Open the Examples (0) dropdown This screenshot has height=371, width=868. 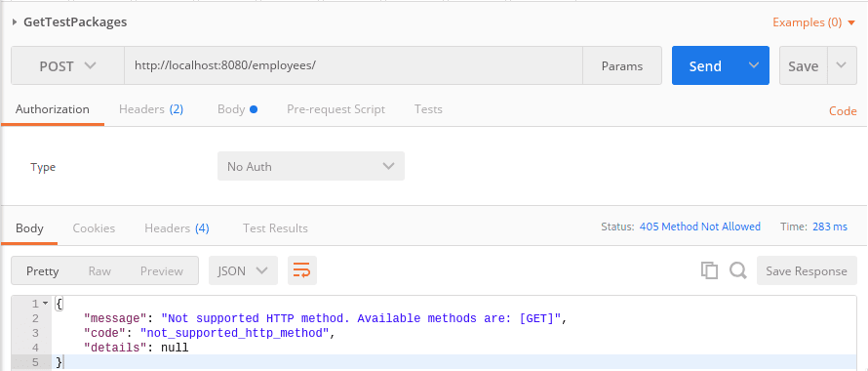(x=814, y=22)
